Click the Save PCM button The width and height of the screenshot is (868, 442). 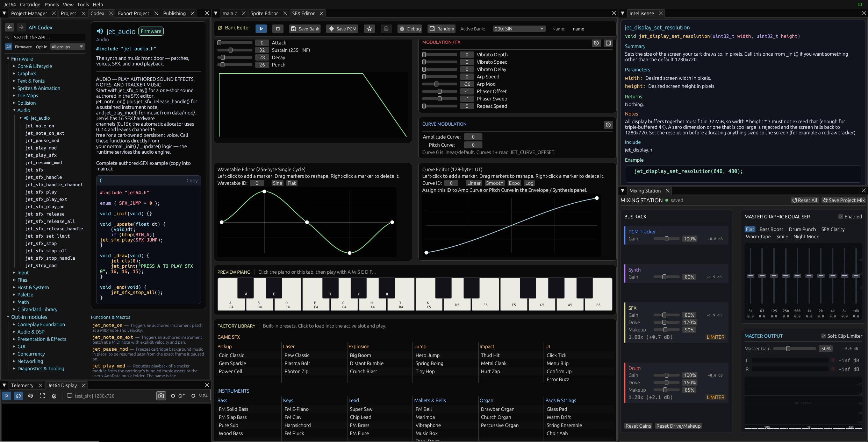click(x=343, y=29)
